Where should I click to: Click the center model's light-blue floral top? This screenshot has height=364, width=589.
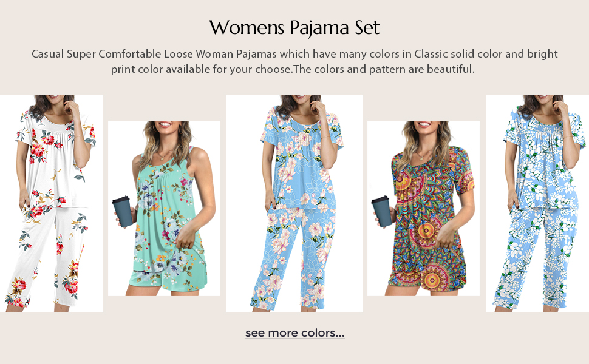302,158
